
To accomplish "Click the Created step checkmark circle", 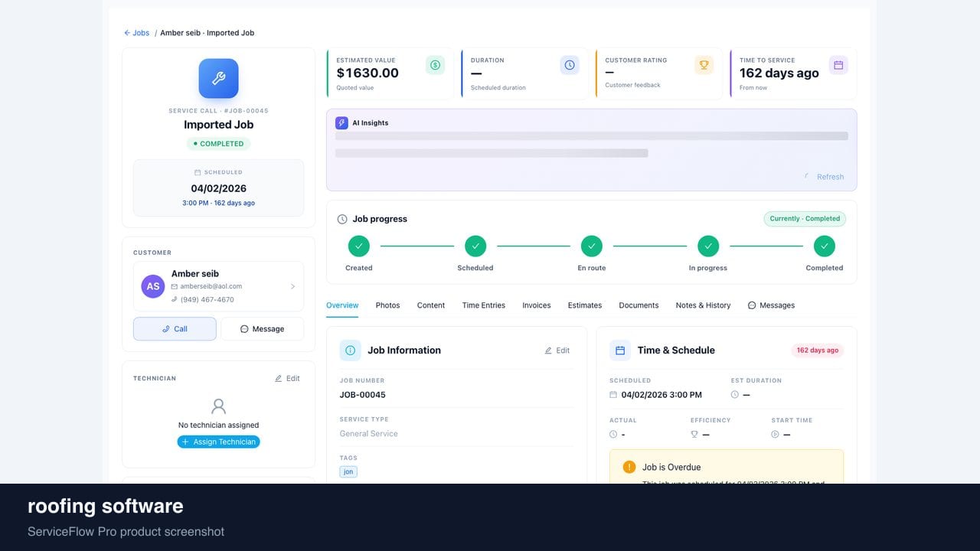I will (x=359, y=246).
